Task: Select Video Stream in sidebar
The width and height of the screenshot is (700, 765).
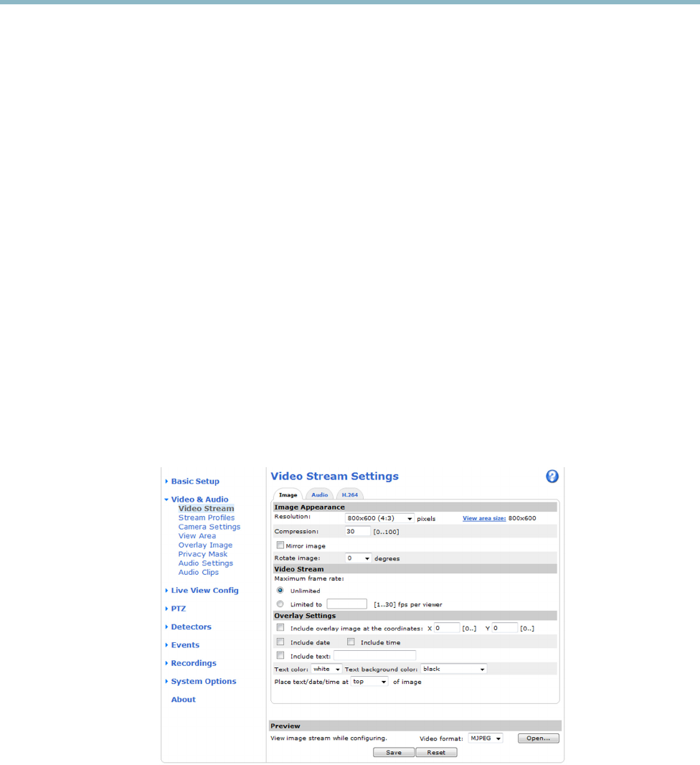Action: [206, 508]
